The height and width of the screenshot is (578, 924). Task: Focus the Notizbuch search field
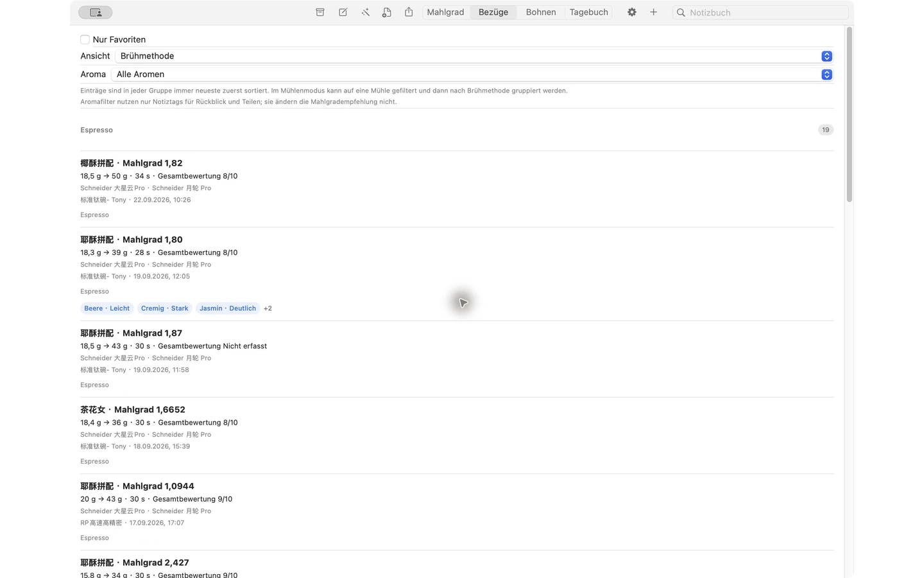(760, 12)
